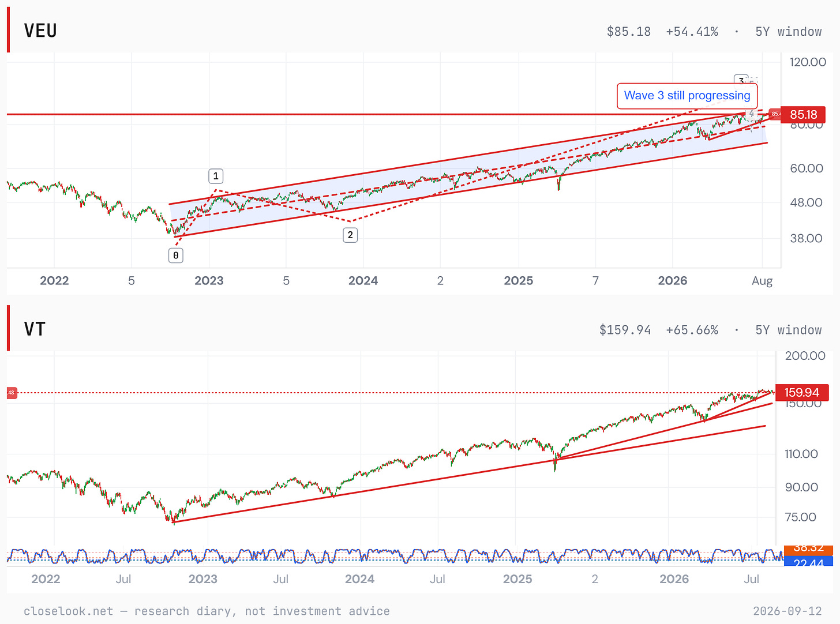Image resolution: width=840 pixels, height=624 pixels.
Task: Select wave label 0 on the VEU chart
Action: (176, 255)
